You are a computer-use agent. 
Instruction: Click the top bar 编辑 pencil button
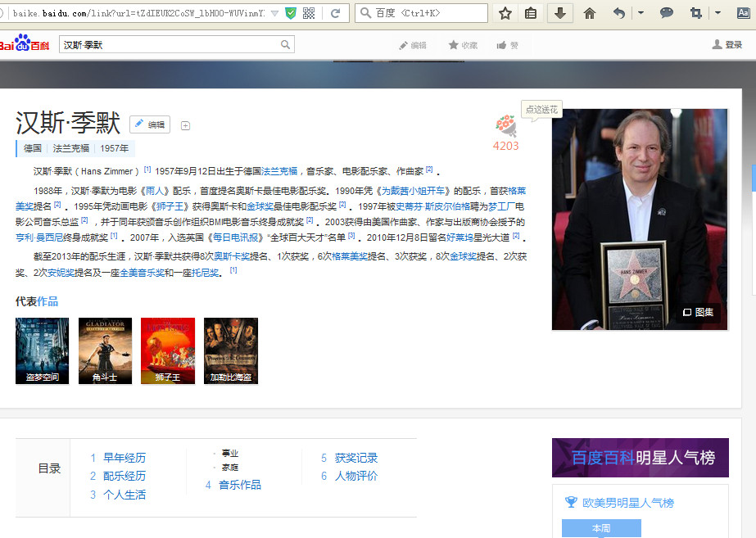pos(413,45)
